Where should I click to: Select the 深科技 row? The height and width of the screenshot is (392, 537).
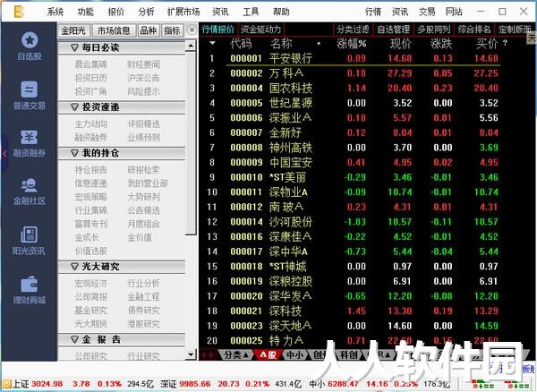tap(353, 311)
